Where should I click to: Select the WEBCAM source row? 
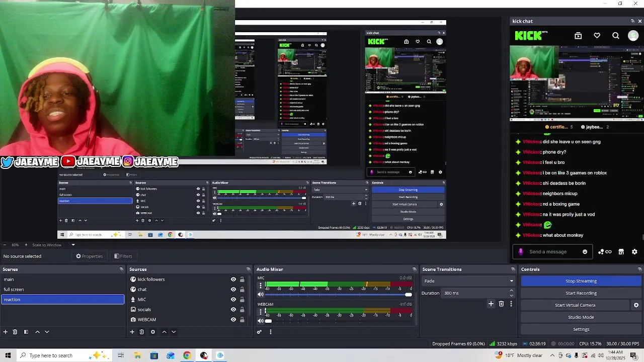pos(189,320)
